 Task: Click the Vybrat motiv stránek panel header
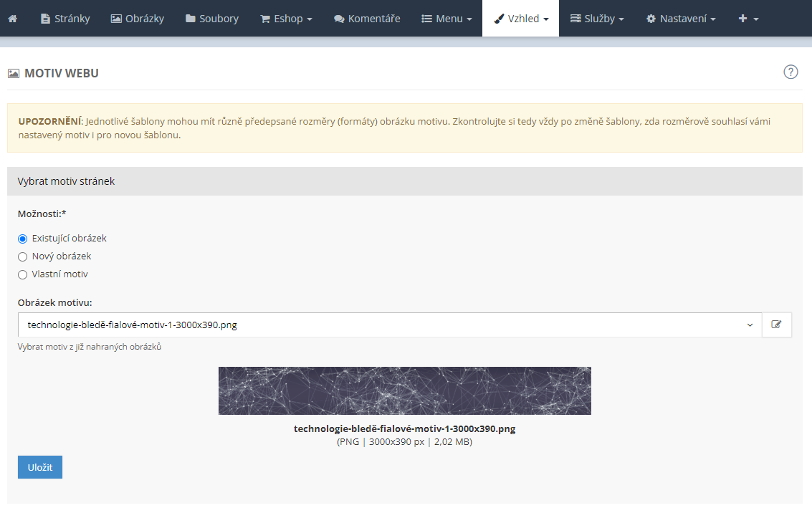(x=404, y=181)
